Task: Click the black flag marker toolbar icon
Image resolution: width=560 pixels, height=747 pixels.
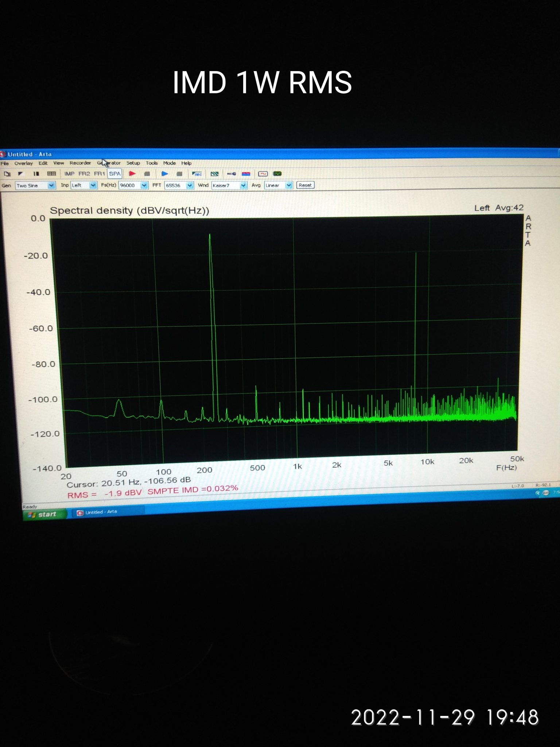Action: click(x=21, y=174)
